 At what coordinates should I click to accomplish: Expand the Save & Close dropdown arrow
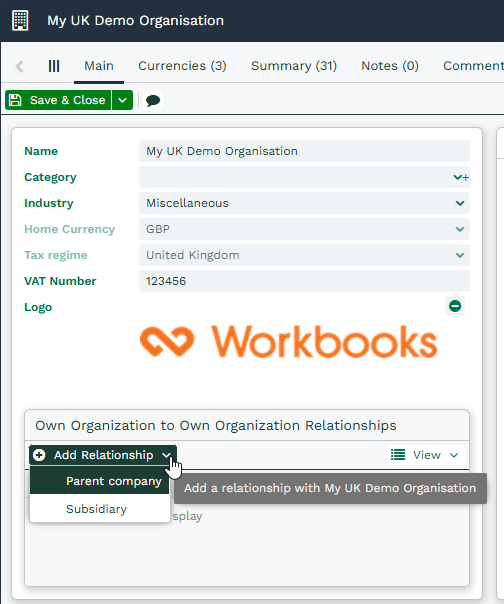tap(123, 100)
